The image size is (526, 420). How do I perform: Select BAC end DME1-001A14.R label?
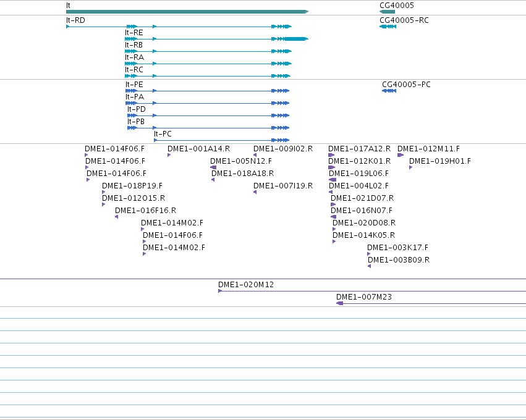click(198, 149)
